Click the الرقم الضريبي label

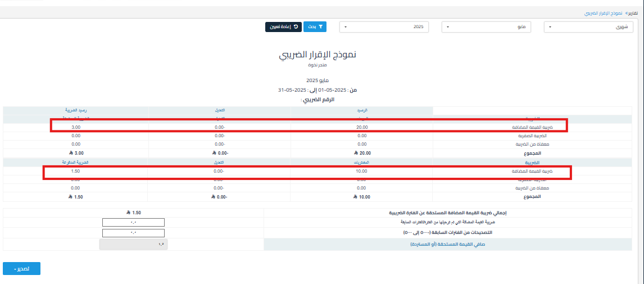tap(318, 100)
